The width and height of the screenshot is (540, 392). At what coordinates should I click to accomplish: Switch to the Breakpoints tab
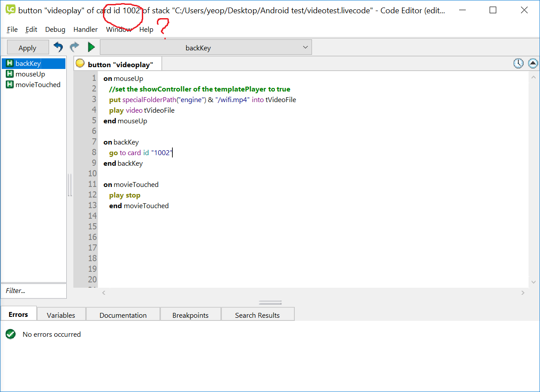point(190,315)
